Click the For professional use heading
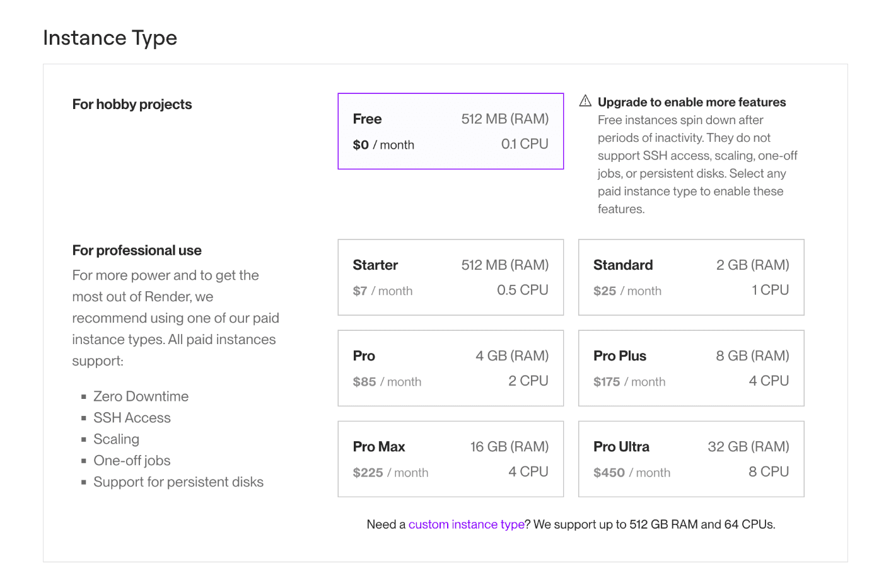Viewport: 891px width, 588px height. [137, 250]
